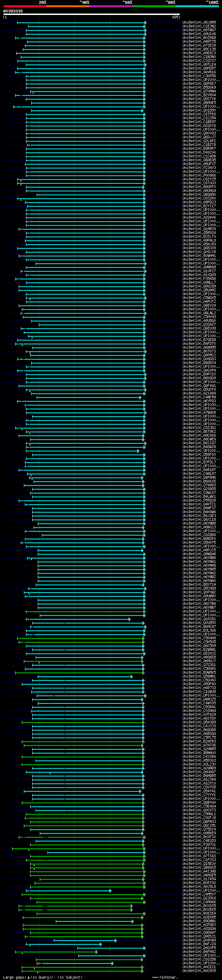
Task: Click the 495 end position label
Action: pyautogui.click(x=175, y=17)
